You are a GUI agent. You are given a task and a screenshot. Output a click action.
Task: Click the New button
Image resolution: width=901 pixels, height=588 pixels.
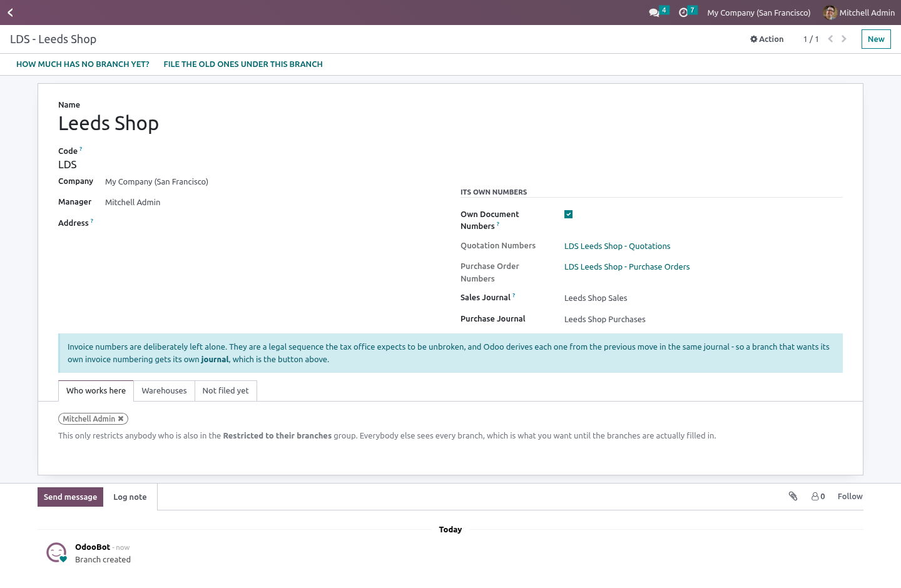tap(876, 39)
